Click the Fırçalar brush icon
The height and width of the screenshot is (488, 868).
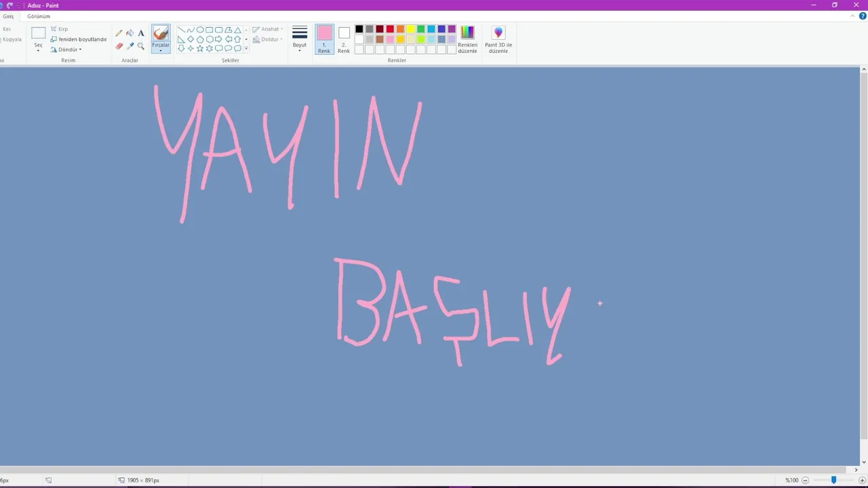tap(161, 33)
